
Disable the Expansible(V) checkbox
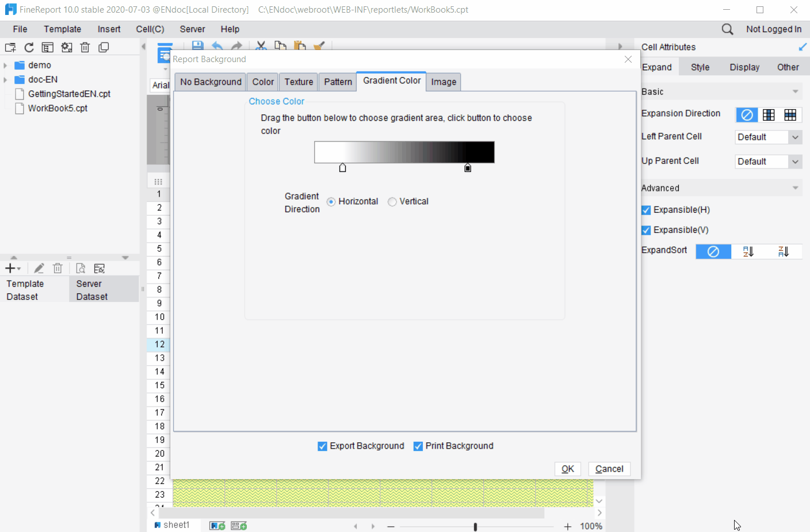[x=645, y=229]
